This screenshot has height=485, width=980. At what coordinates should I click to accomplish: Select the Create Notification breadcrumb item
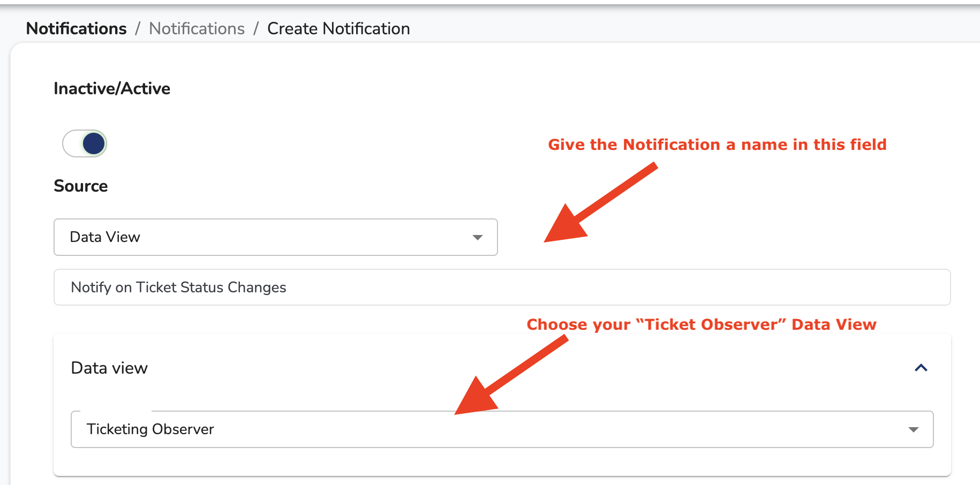point(338,28)
